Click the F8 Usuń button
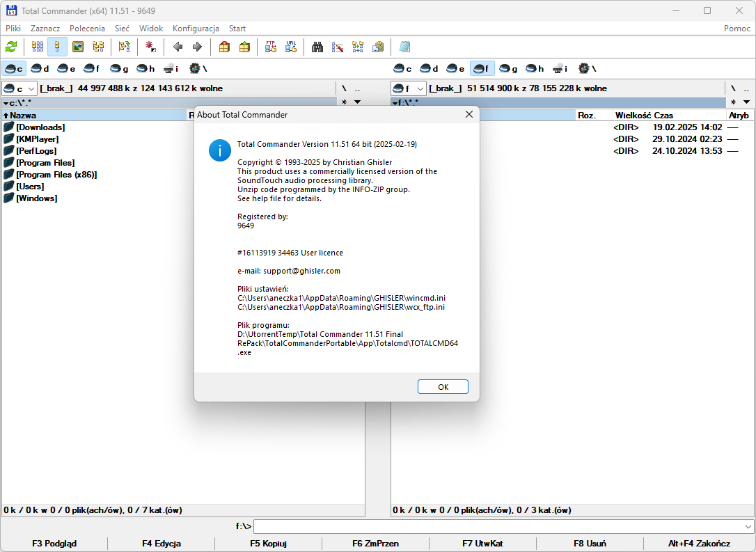Viewport: 756px width, 552px height. point(590,544)
